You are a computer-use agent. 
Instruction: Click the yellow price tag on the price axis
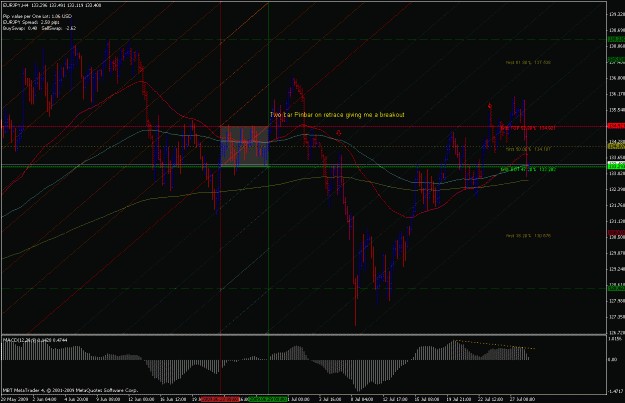click(616, 147)
